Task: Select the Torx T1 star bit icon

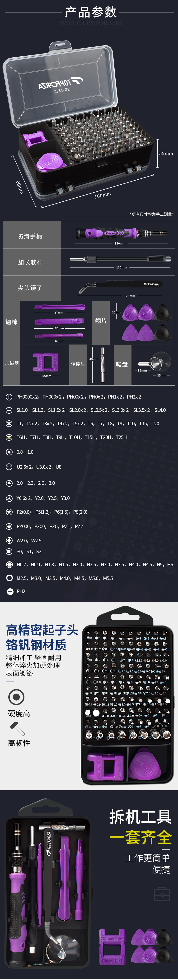Action: point(9,423)
